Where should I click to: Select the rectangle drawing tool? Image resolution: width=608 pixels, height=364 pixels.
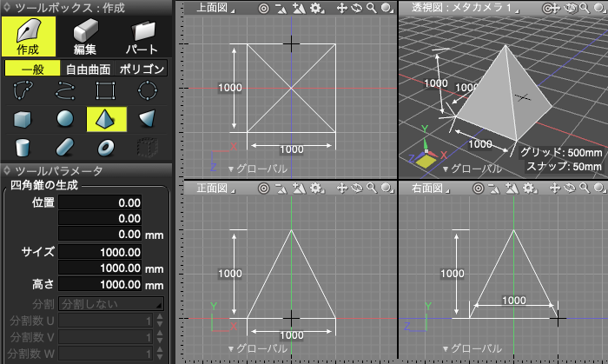106,90
